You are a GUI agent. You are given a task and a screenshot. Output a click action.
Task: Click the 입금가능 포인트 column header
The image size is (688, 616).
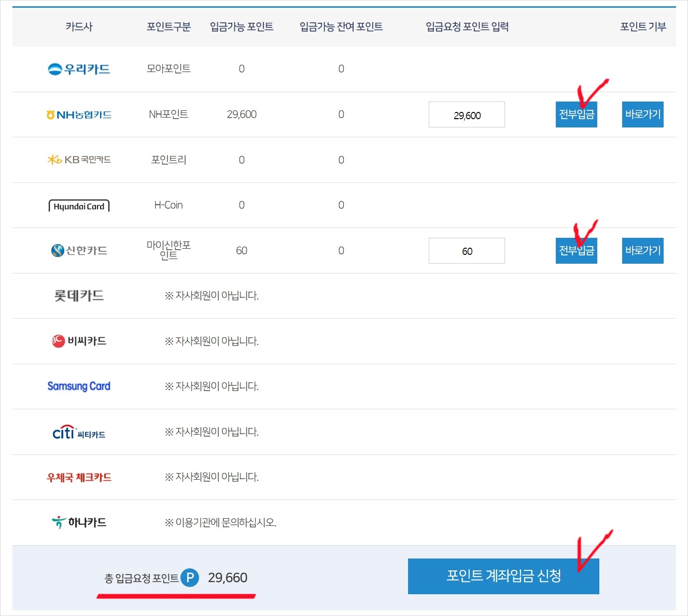242,27
